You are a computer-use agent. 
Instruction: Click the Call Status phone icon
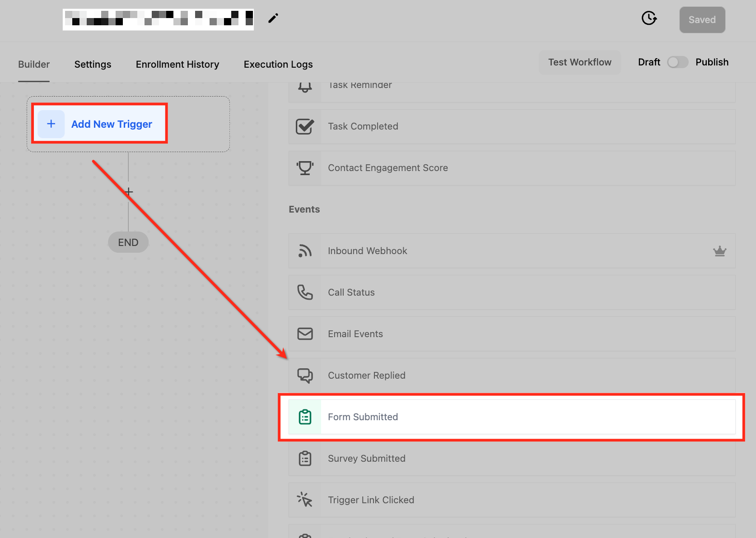305,292
